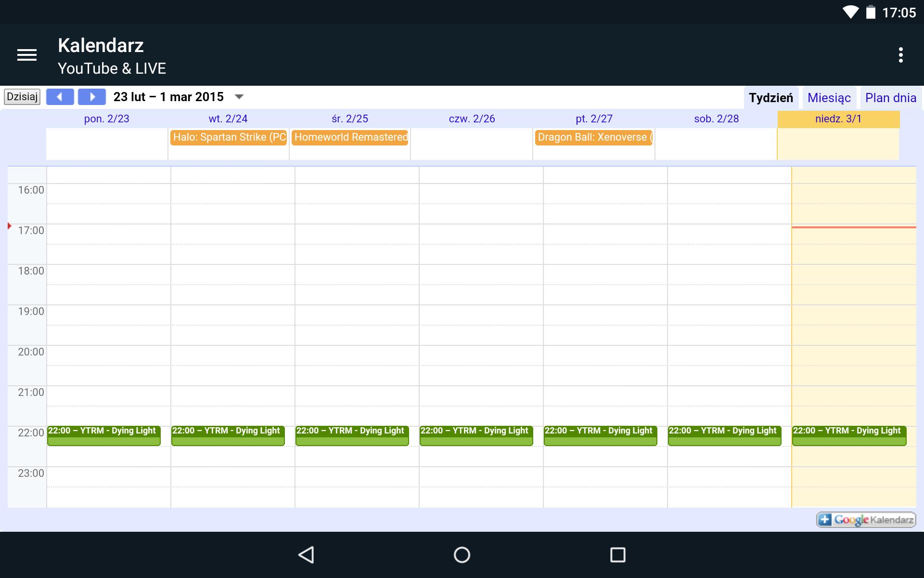Open the three-dot overflow menu
This screenshot has height=578, width=924.
pos(900,55)
